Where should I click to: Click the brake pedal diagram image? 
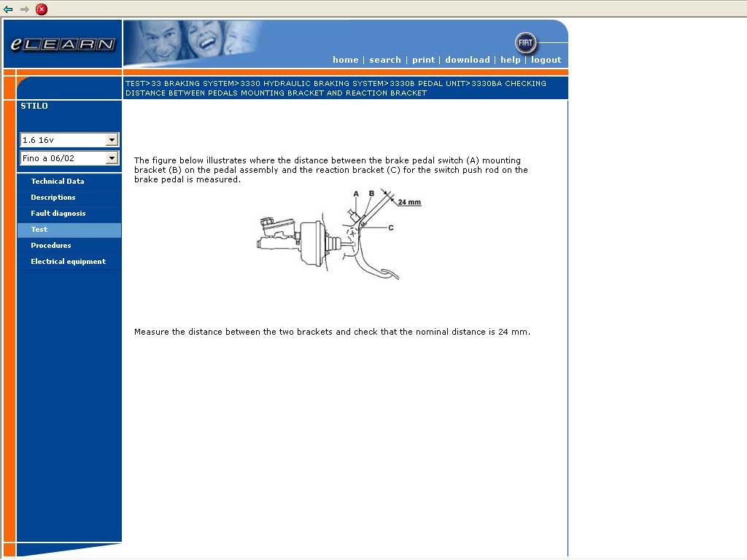point(338,234)
